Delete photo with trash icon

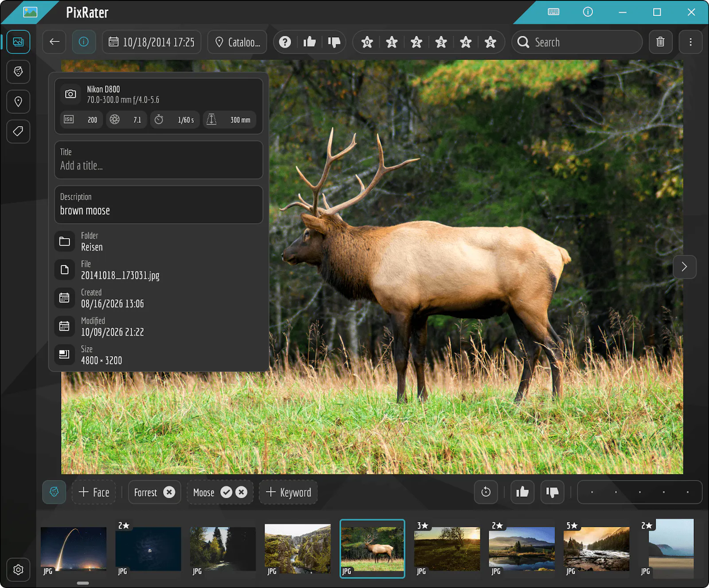point(661,42)
